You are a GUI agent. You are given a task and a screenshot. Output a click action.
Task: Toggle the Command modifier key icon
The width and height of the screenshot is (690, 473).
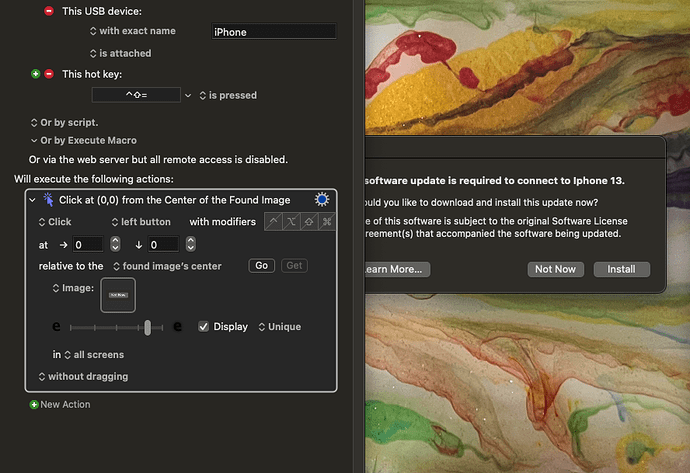point(326,222)
